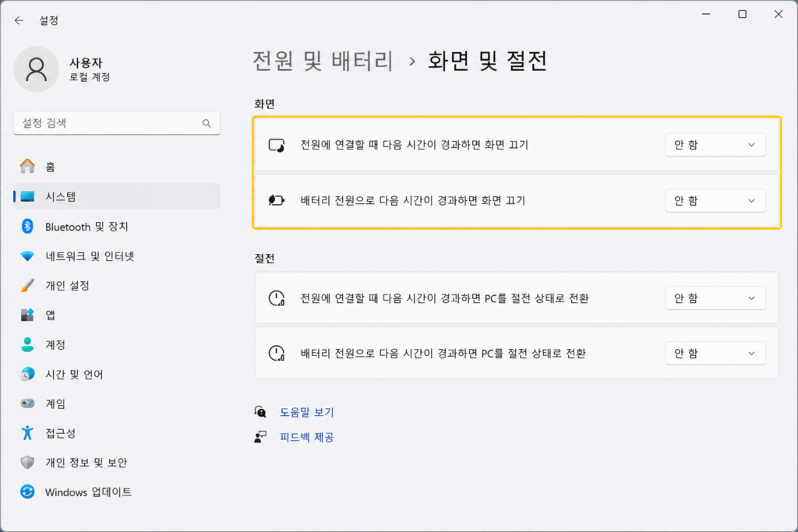Image resolution: width=798 pixels, height=532 pixels.
Task: Open 계정 settings page
Action: click(117, 344)
